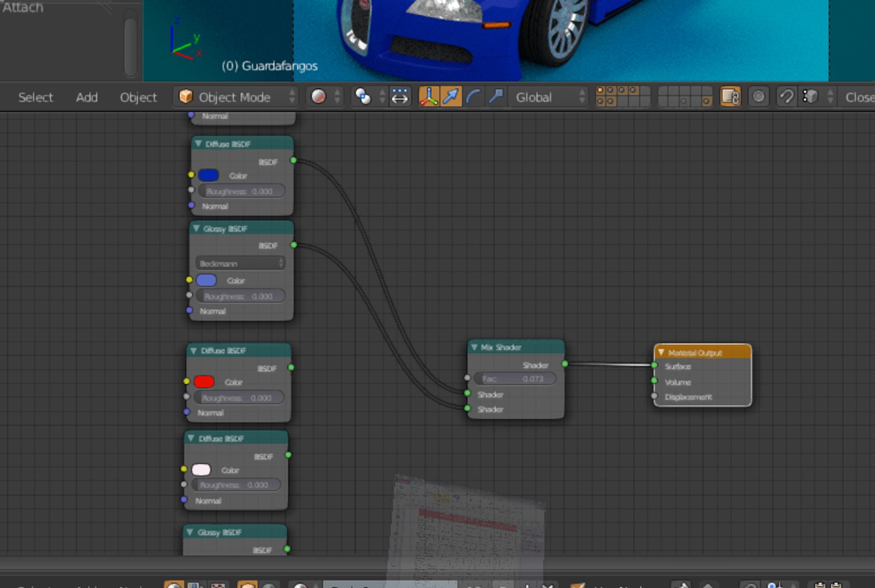Image resolution: width=875 pixels, height=588 pixels.
Task: Collapse the blue Diffuse BSDF node
Action: [198, 144]
